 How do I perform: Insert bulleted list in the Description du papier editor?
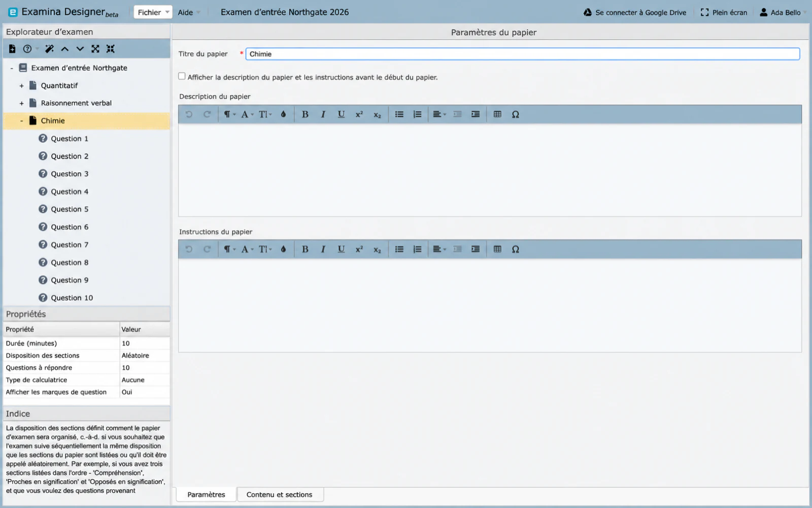tap(399, 114)
